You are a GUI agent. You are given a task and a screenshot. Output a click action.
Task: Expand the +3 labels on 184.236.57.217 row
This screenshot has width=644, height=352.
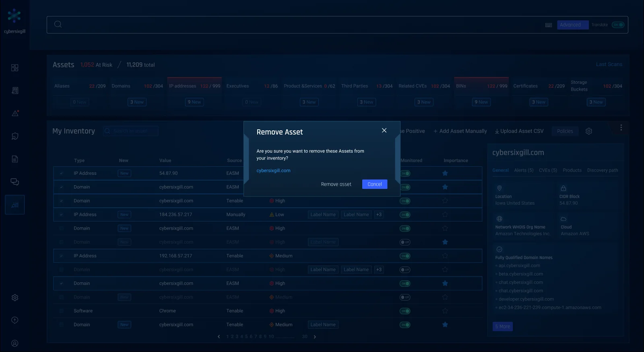[x=379, y=215]
